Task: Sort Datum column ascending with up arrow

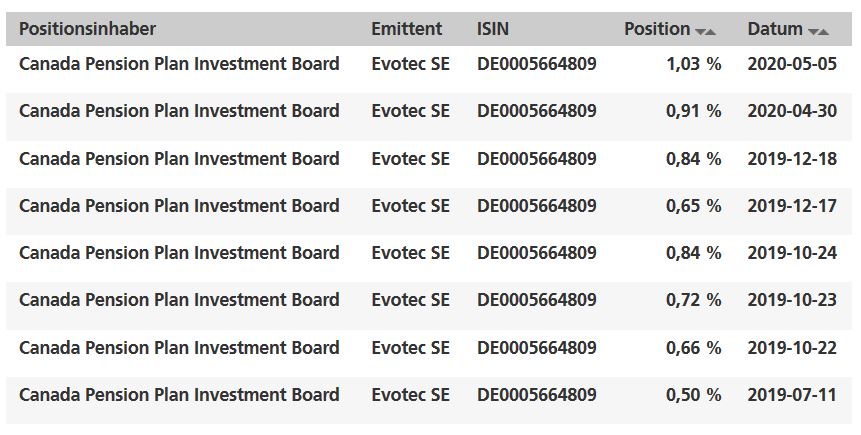Action: [x=824, y=32]
